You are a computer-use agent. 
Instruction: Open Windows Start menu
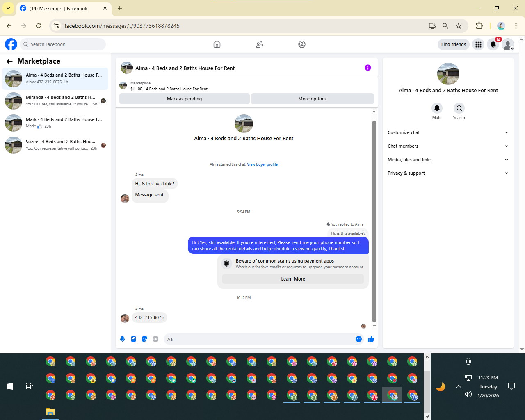click(x=10, y=386)
